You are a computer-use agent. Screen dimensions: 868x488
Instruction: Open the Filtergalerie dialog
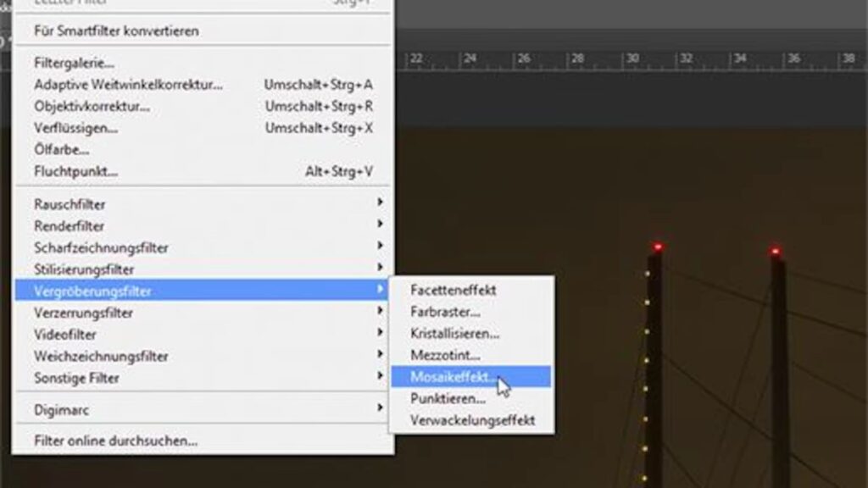point(75,63)
